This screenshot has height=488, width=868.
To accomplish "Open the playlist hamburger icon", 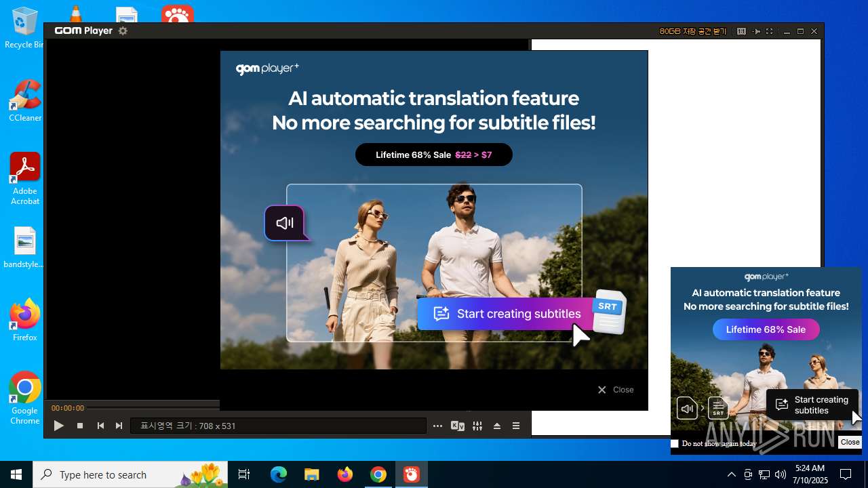I will [516, 426].
